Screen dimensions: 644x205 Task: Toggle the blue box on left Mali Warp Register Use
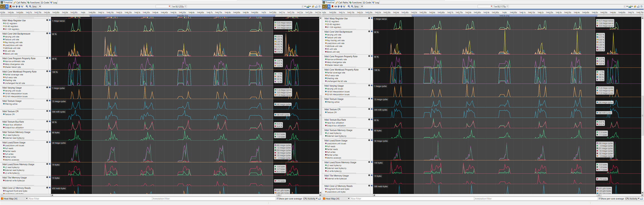click(x=50, y=20)
